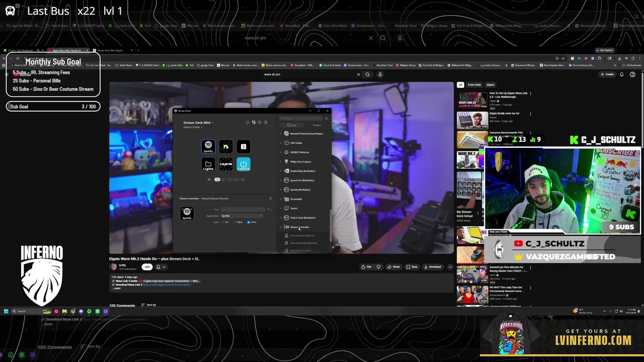
Task: Open Stream Deck marketplace colorful icon
Action: pyautogui.click(x=254, y=122)
